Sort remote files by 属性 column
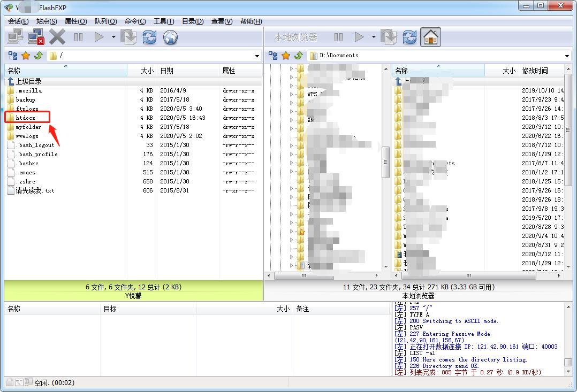577x392 pixels. click(x=241, y=71)
